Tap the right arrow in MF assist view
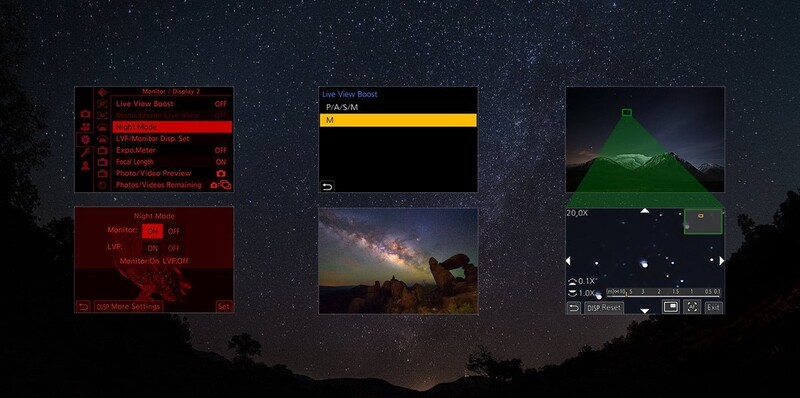Viewport: 800px width, 398px height. [x=721, y=261]
